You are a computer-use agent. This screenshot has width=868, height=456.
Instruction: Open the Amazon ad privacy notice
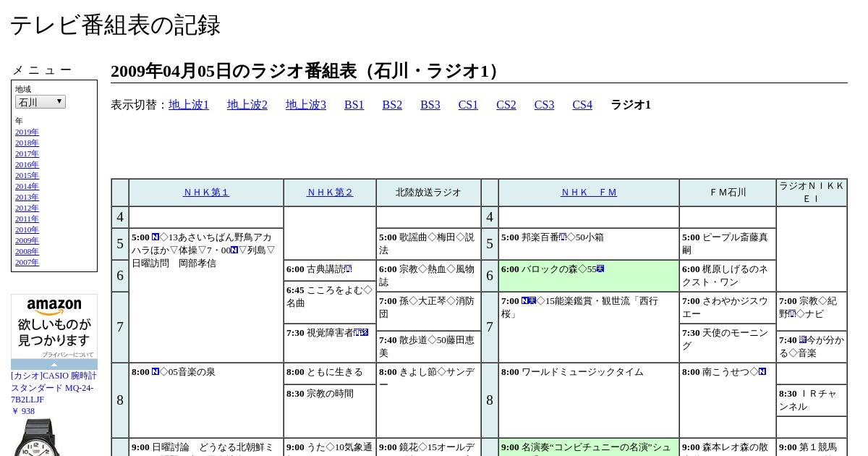67,355
